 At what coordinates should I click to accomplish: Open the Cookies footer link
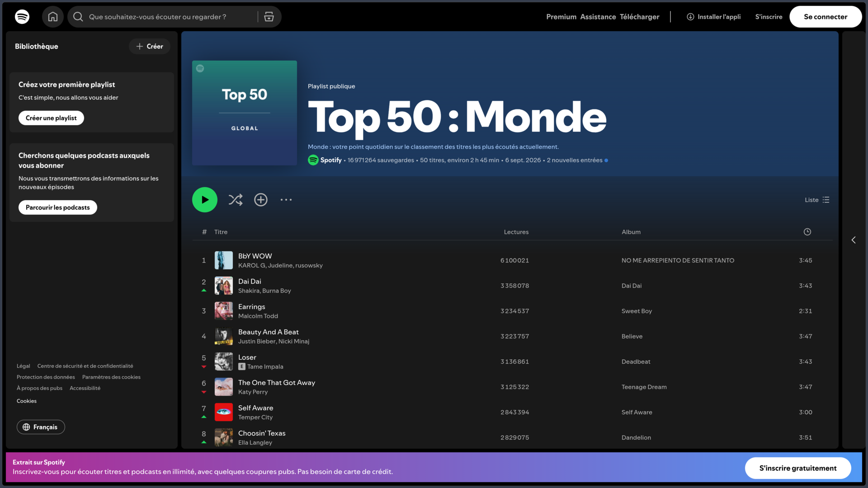[x=27, y=401]
